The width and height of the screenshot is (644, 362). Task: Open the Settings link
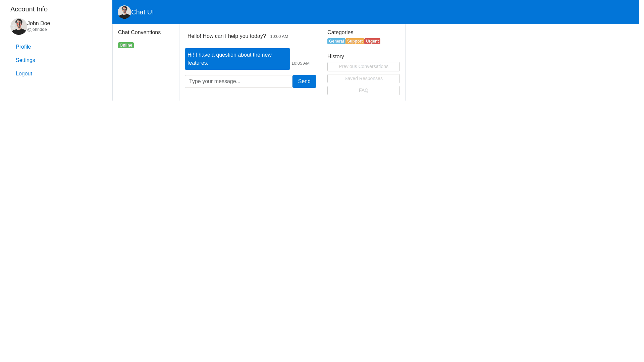25,60
